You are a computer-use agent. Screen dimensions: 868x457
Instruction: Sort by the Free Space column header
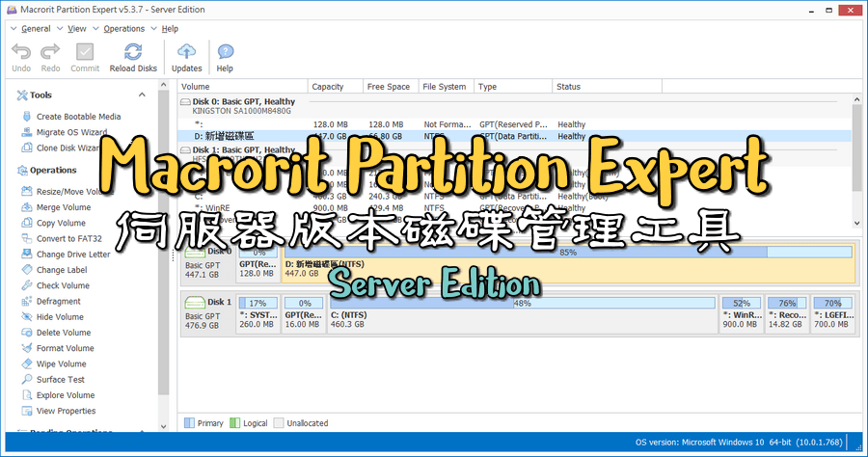tap(391, 87)
